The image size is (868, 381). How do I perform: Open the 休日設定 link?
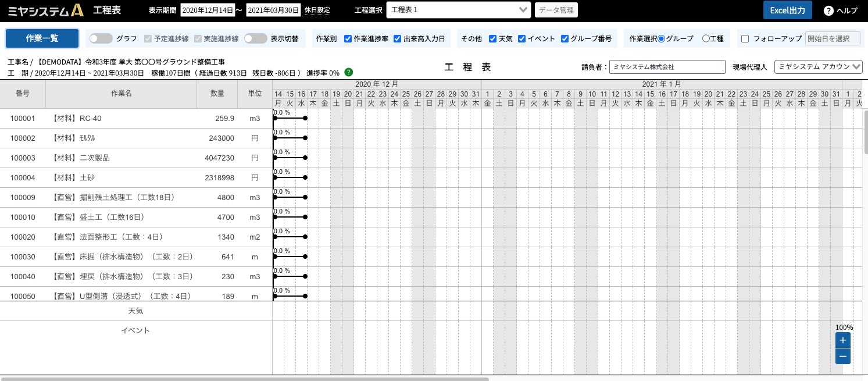(317, 10)
